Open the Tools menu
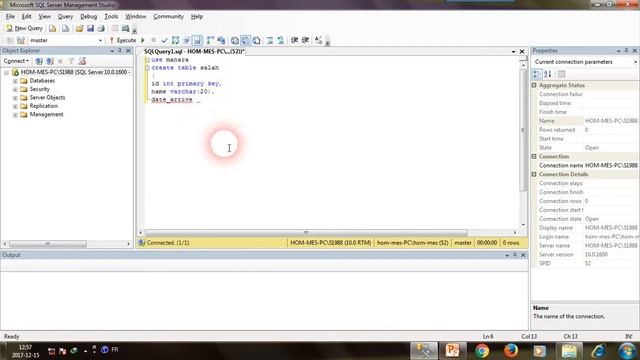This screenshot has height=360, width=640. [x=111, y=17]
